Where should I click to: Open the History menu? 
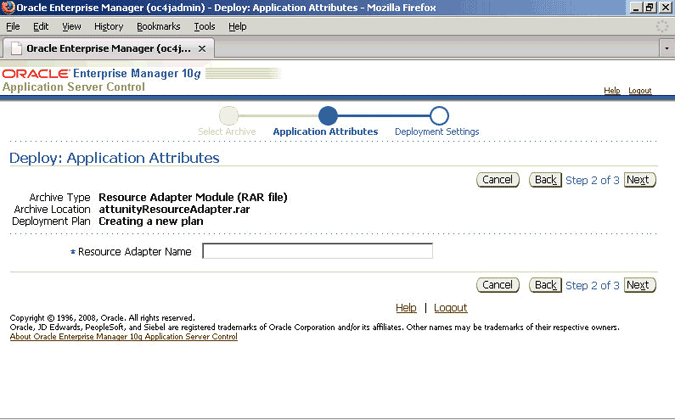click(x=108, y=27)
